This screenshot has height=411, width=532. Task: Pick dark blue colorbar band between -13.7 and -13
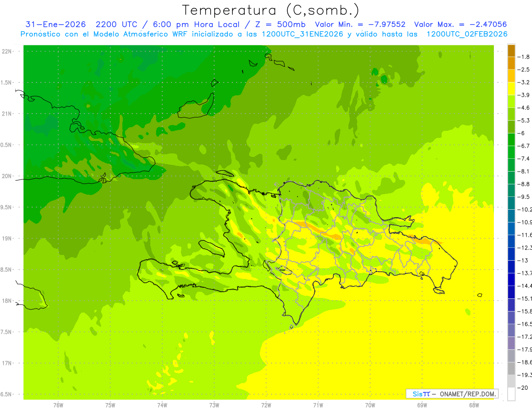click(x=511, y=266)
